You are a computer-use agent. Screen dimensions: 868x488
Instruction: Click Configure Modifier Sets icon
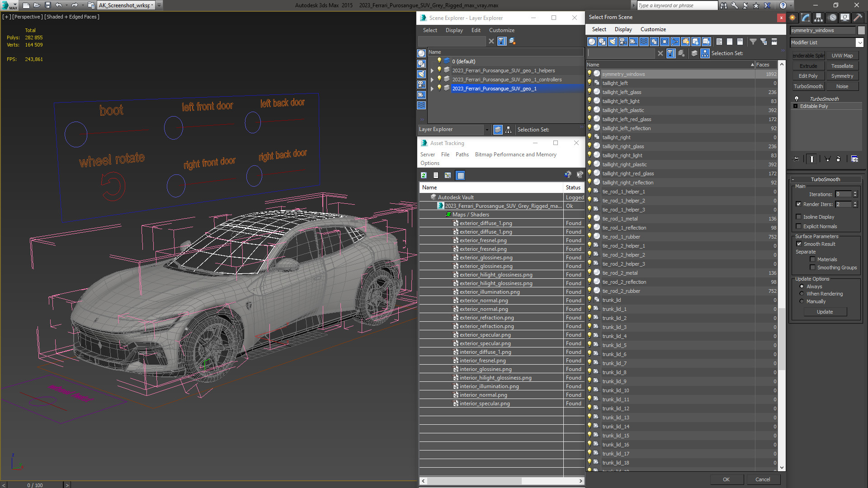[854, 159]
